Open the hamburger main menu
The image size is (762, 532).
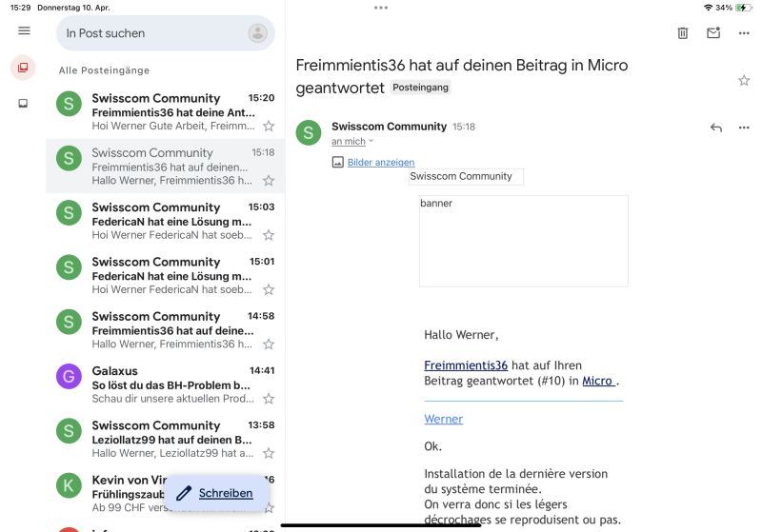(24, 30)
